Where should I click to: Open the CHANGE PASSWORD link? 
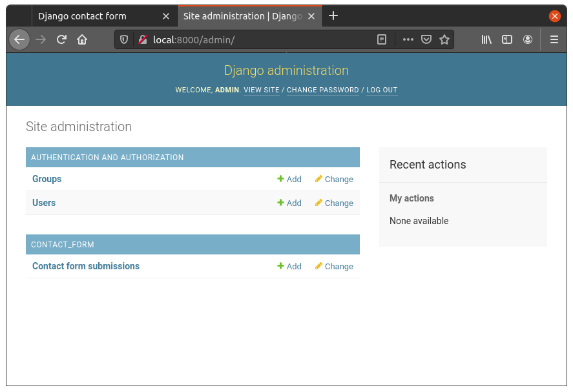coord(322,90)
